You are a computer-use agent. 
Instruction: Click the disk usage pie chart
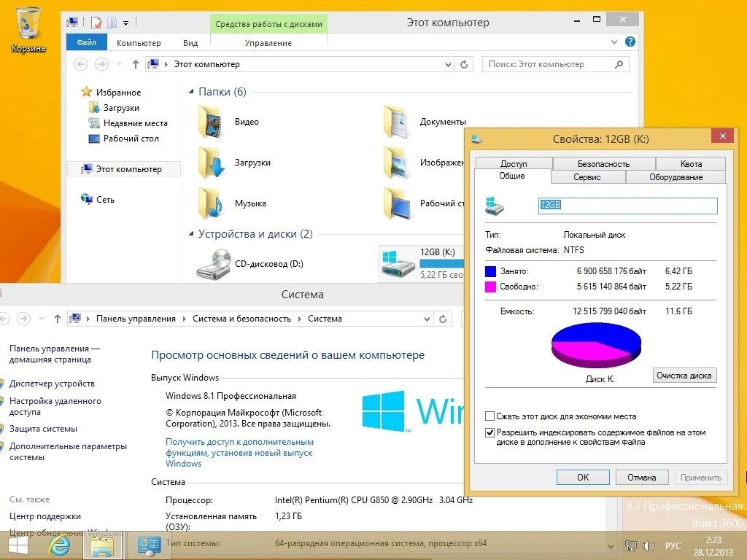point(596,345)
